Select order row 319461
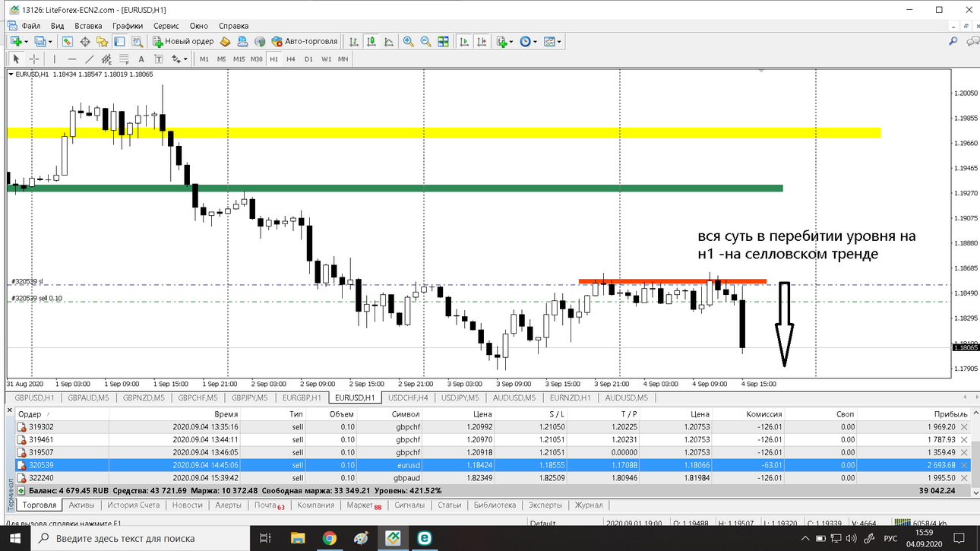The image size is (980, 551). tap(492, 439)
